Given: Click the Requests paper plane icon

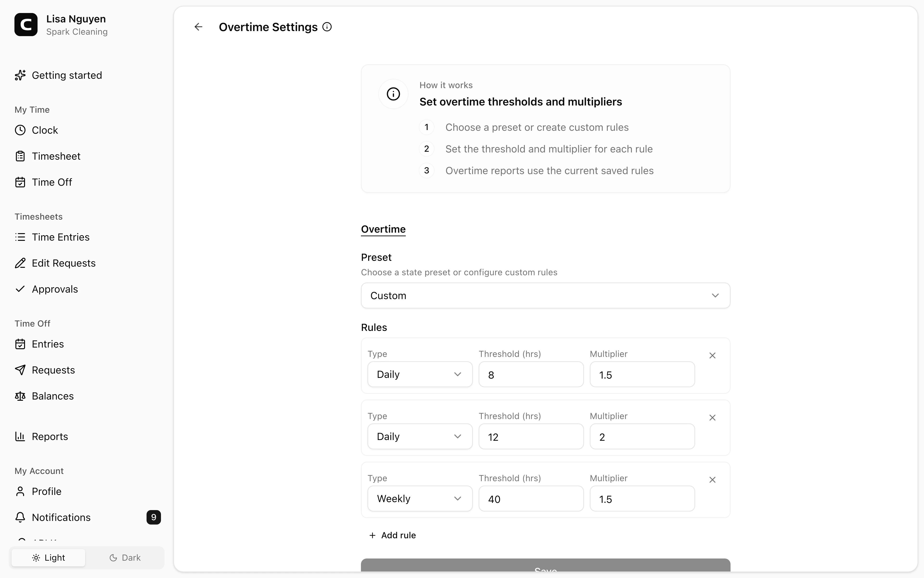Looking at the screenshot, I should pos(20,370).
